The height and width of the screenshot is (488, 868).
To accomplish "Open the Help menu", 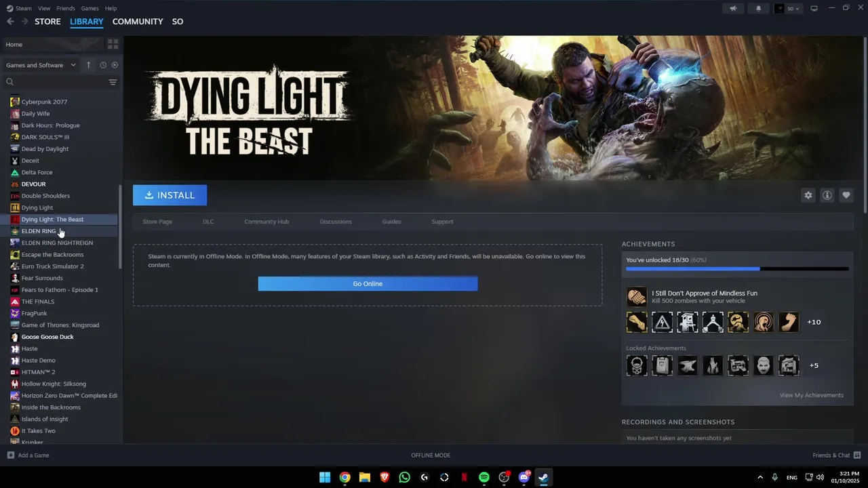I will [111, 8].
